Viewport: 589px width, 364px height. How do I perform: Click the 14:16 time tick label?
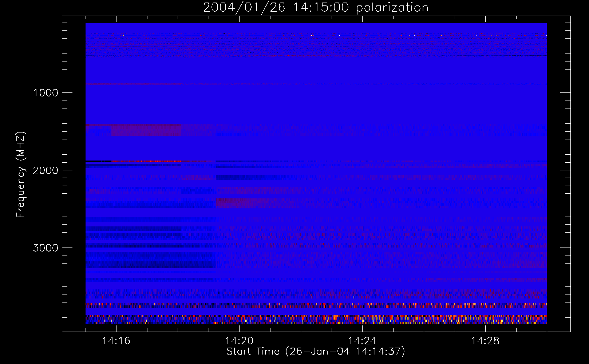[116, 341]
